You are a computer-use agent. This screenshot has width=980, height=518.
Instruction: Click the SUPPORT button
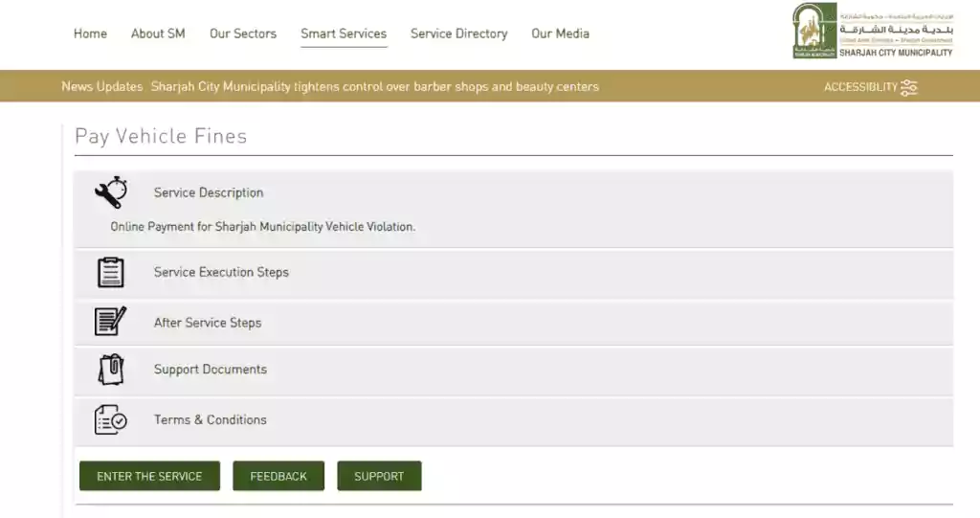point(379,476)
